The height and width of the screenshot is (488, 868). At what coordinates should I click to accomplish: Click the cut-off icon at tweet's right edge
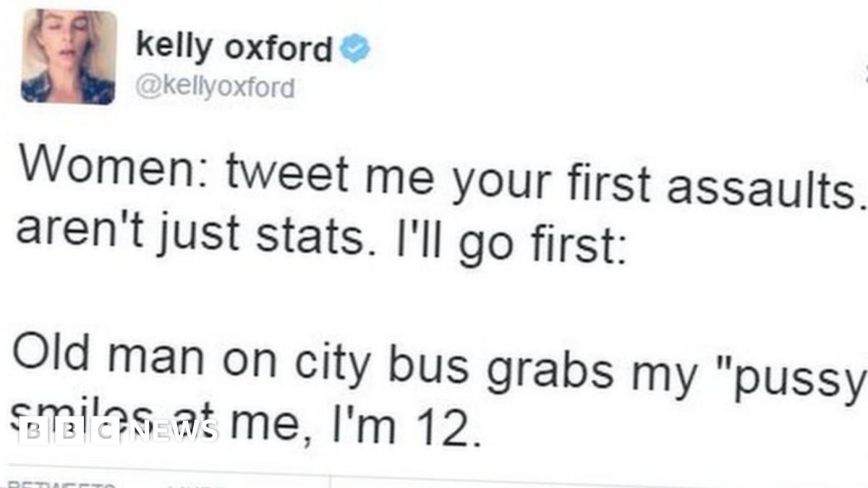pyautogui.click(x=865, y=74)
